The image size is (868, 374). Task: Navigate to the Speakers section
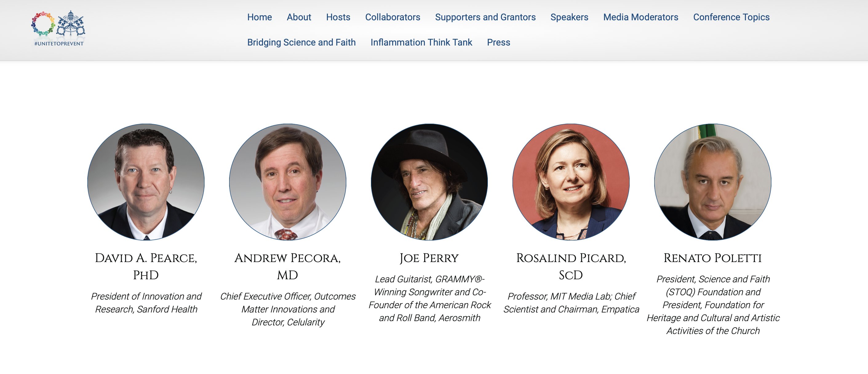click(x=569, y=17)
